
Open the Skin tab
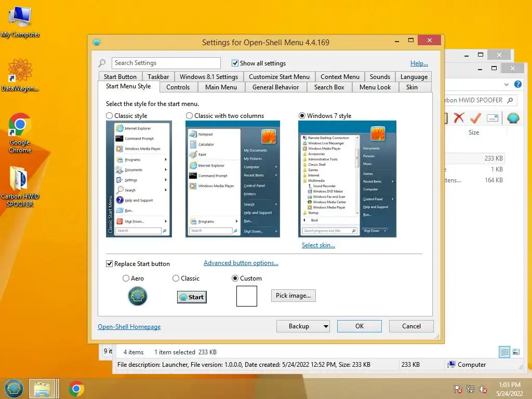tap(412, 87)
